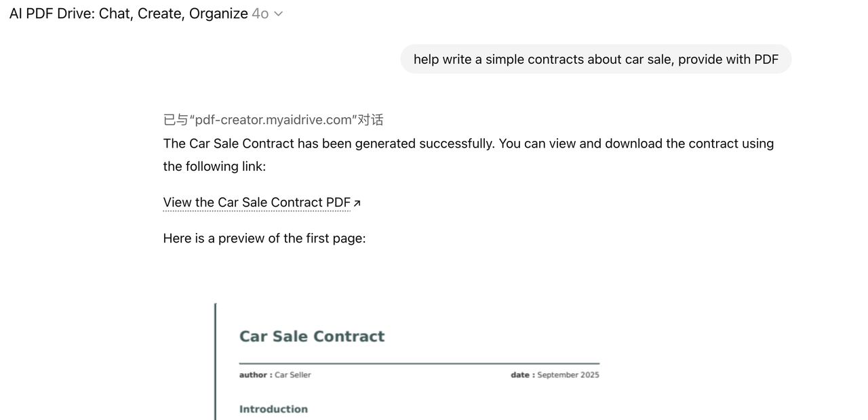Click the Car Seller author name
Screen dimensions: 868x420
(293, 375)
